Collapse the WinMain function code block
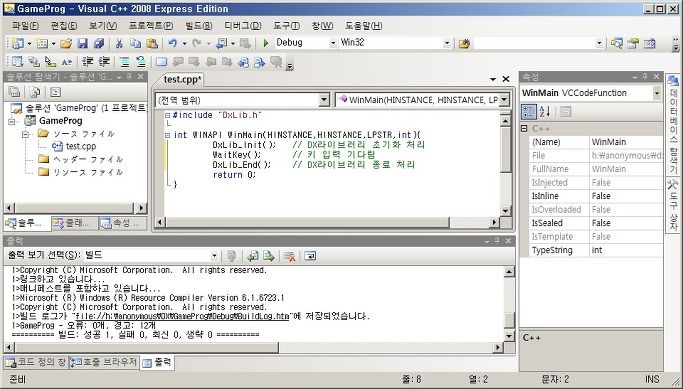This screenshot has width=683, height=389. point(167,135)
